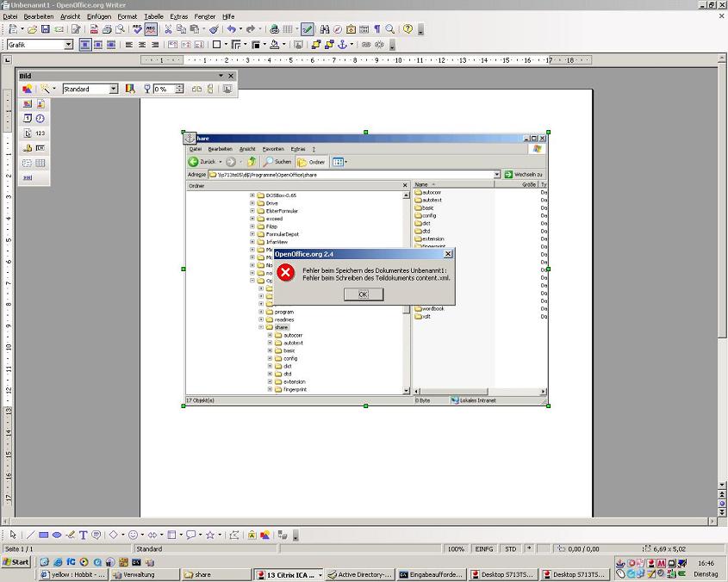Align the image right
The image size is (728, 582).
tap(155, 45)
